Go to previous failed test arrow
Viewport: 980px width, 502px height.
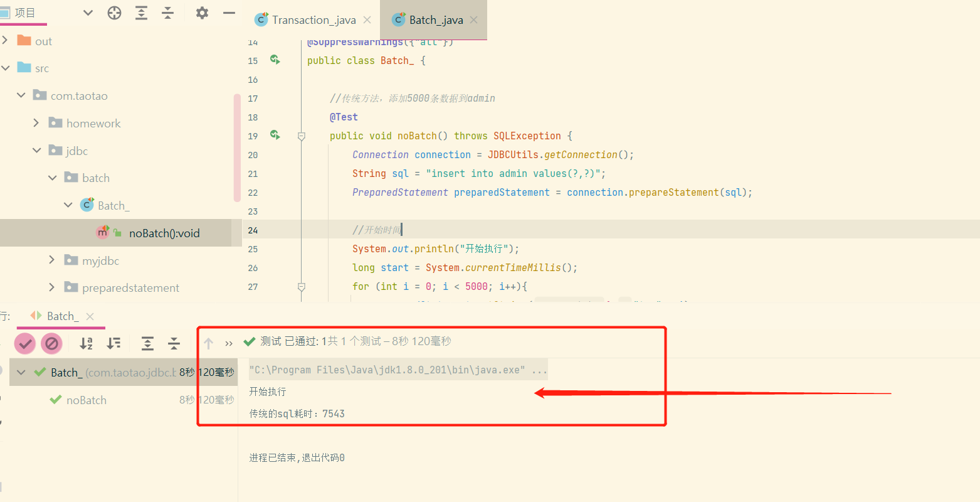[209, 343]
